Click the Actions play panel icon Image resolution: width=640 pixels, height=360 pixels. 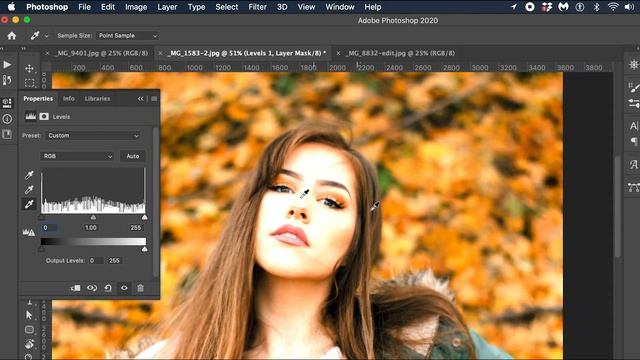7,64
